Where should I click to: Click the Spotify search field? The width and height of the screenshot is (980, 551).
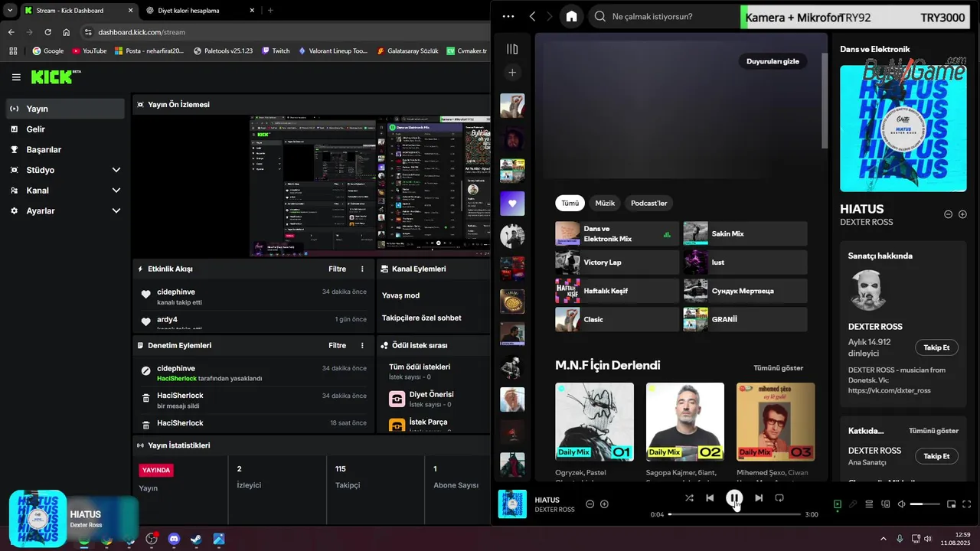666,17
